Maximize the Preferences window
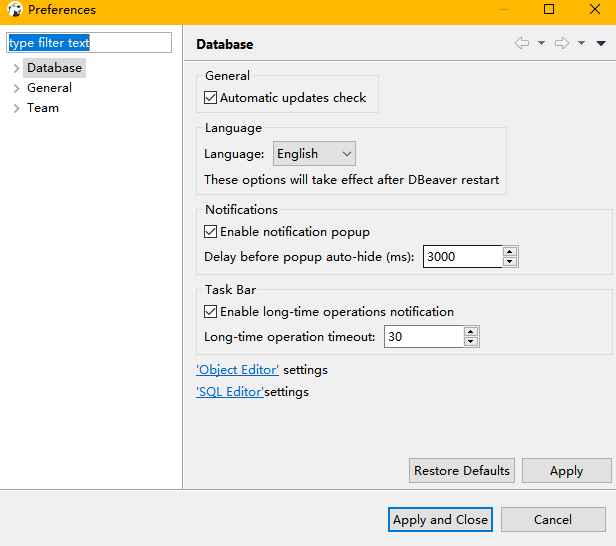The height and width of the screenshot is (546, 616). click(x=549, y=9)
